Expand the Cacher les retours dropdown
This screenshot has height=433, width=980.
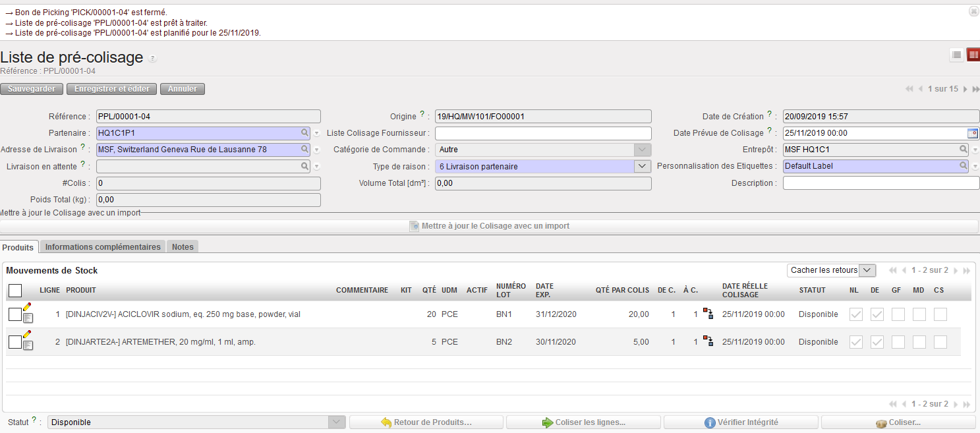coord(868,270)
